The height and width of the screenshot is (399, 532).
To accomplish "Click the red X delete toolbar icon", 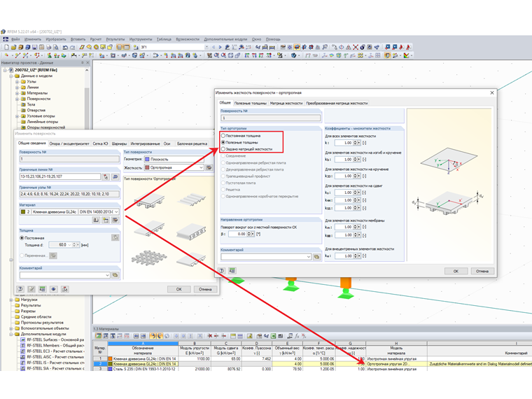I will (355, 47).
